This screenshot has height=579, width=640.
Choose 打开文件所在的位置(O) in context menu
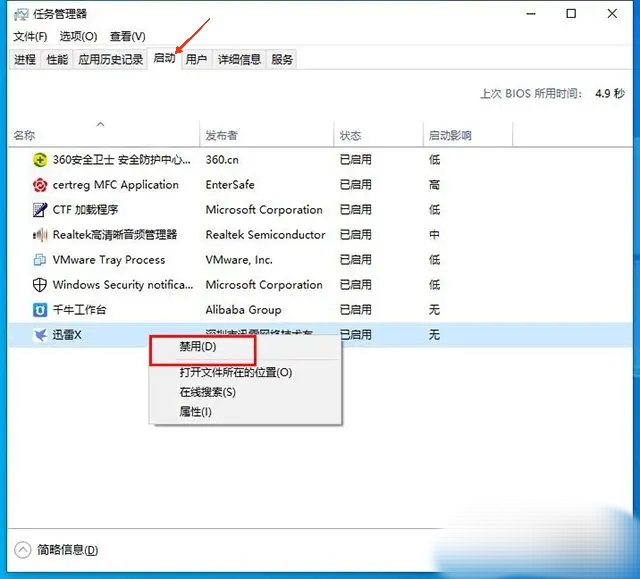coord(245,373)
